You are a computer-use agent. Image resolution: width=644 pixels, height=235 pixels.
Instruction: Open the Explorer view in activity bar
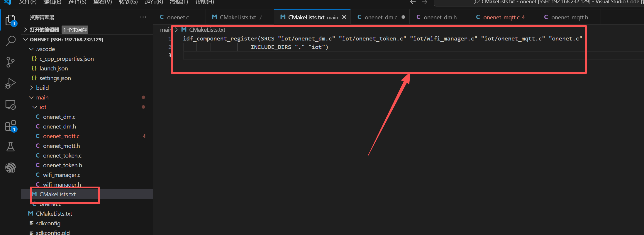(x=11, y=20)
